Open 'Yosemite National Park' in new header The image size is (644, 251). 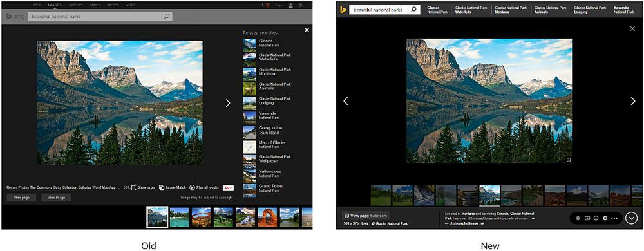tap(624, 10)
